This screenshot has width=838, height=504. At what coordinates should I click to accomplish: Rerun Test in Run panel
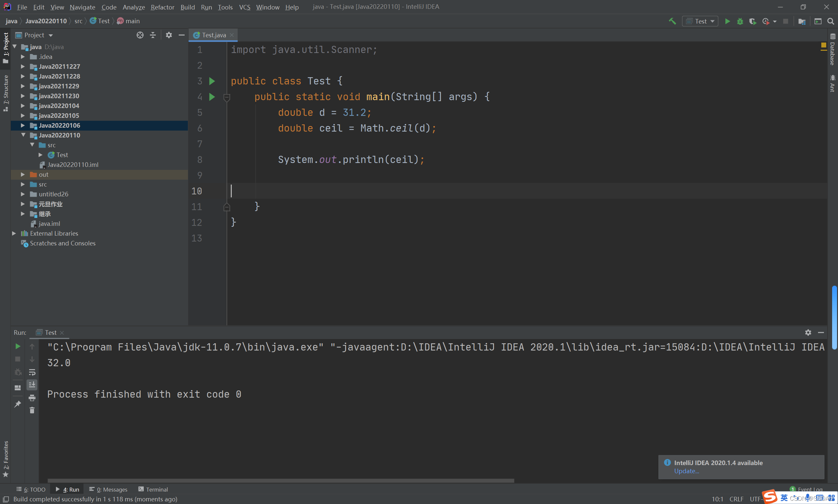click(18, 346)
